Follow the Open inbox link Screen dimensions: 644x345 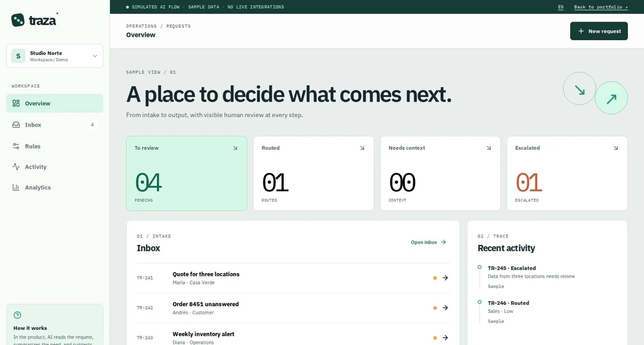pyautogui.click(x=429, y=242)
